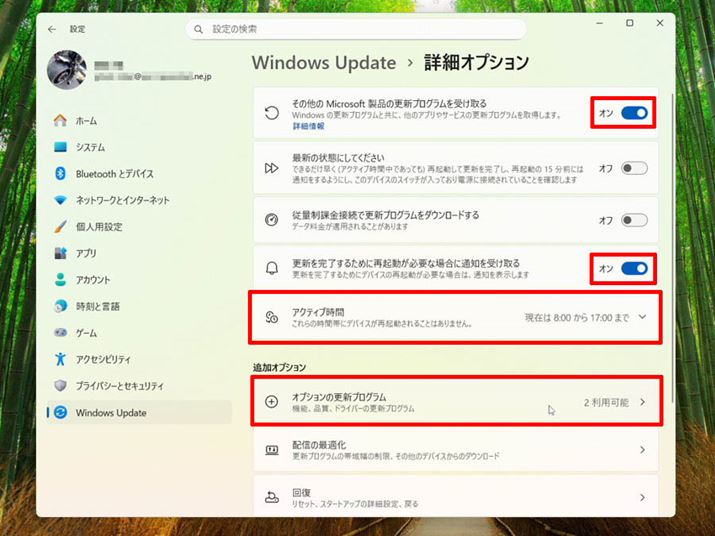Viewport: 715px width, 536px height.
Task: Select アプリ label in sidebar
Action: [86, 253]
